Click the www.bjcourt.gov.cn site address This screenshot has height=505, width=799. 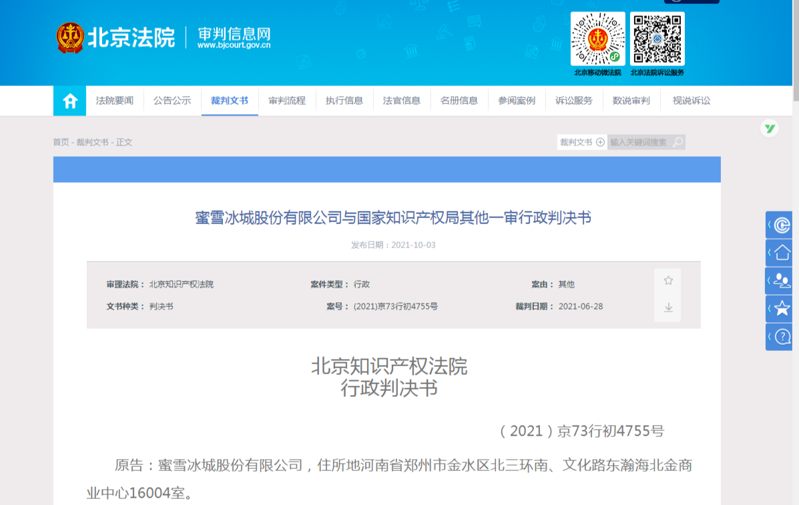coord(234,45)
